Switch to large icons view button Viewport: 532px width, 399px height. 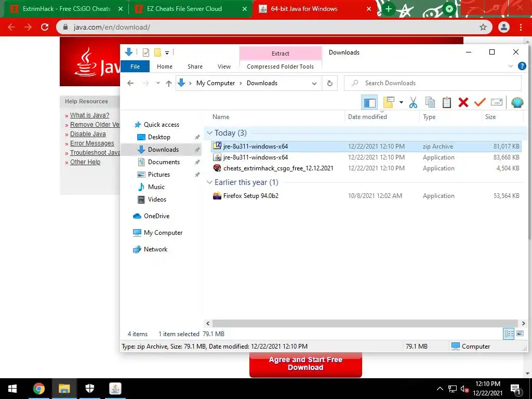point(520,334)
